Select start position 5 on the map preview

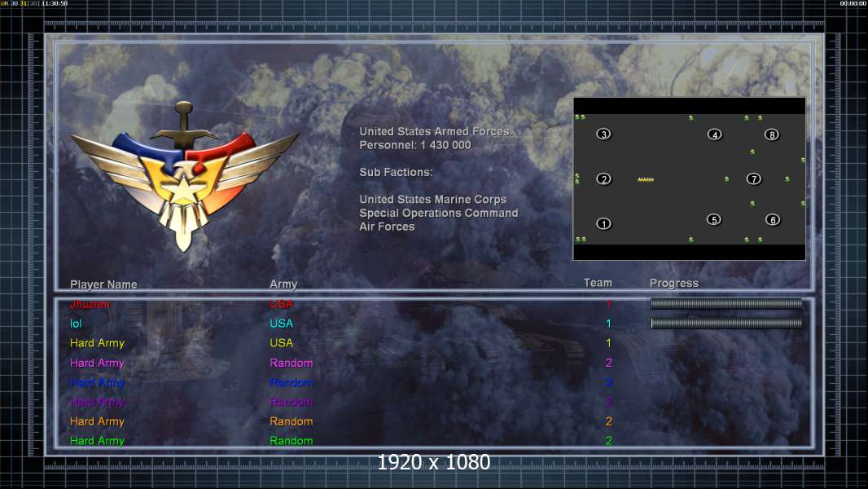714,220
